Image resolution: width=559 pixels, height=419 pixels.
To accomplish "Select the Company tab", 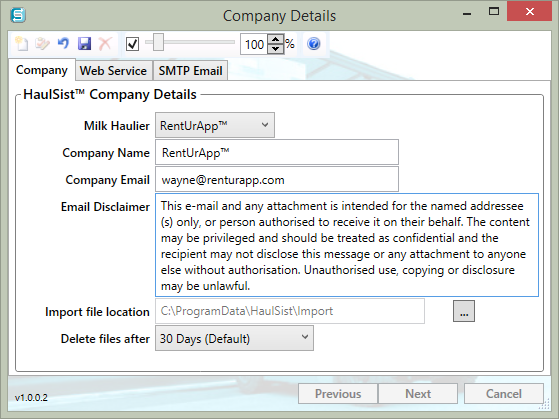I will click(42, 70).
